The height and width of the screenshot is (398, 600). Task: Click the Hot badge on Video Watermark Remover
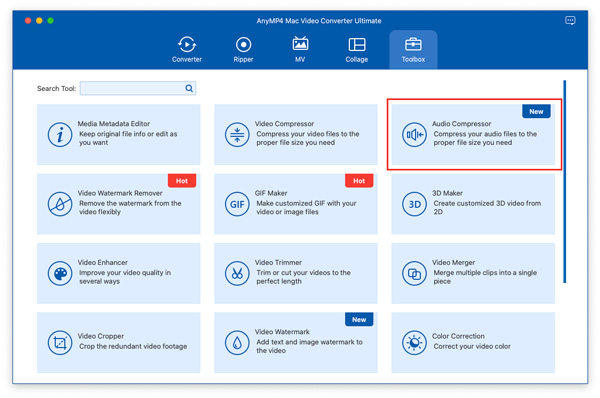click(182, 181)
